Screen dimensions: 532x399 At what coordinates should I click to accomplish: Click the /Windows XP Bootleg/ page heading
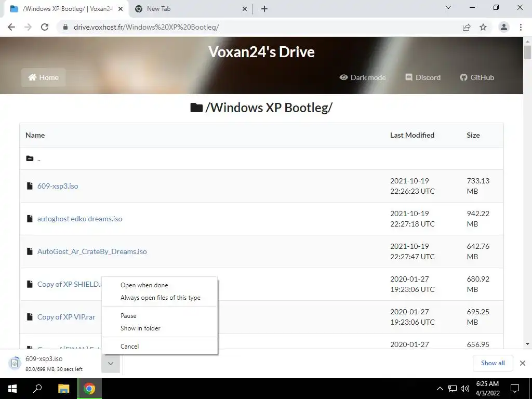[x=261, y=108]
